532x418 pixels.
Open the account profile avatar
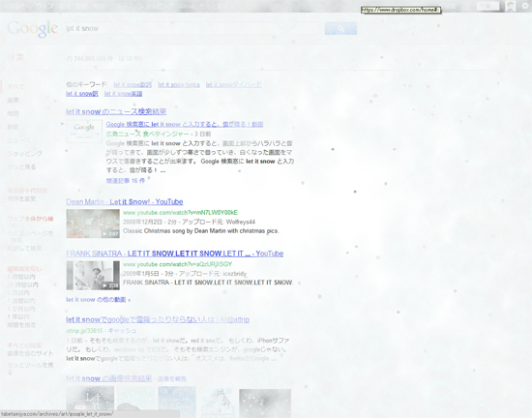pyautogui.click(x=511, y=6)
